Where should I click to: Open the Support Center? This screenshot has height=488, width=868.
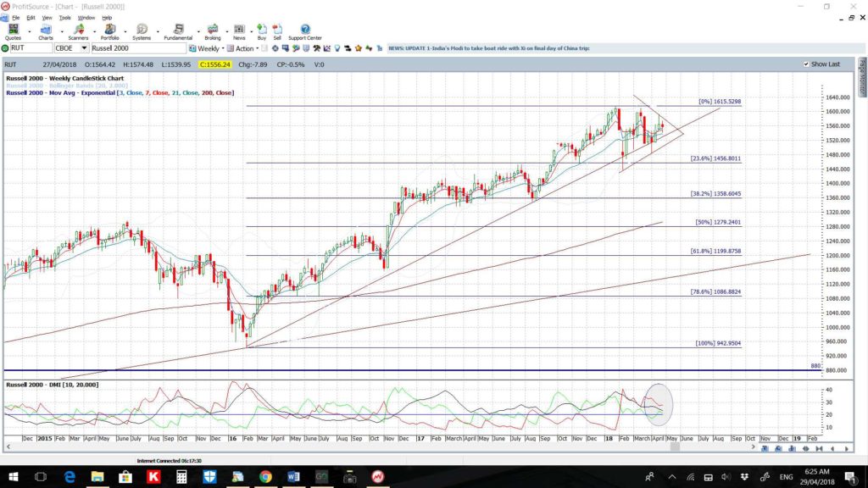point(305,32)
